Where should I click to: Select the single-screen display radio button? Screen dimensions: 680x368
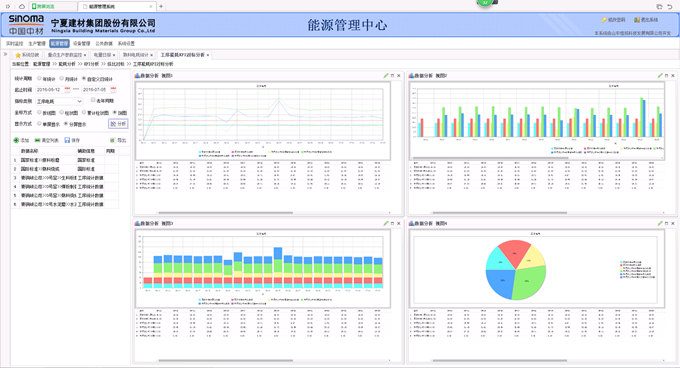tap(39, 124)
